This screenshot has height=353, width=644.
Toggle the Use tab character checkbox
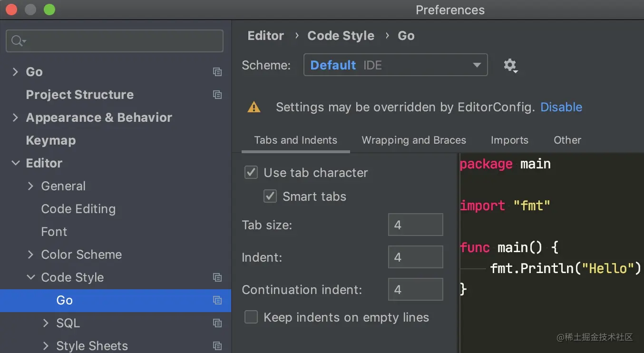click(x=251, y=172)
